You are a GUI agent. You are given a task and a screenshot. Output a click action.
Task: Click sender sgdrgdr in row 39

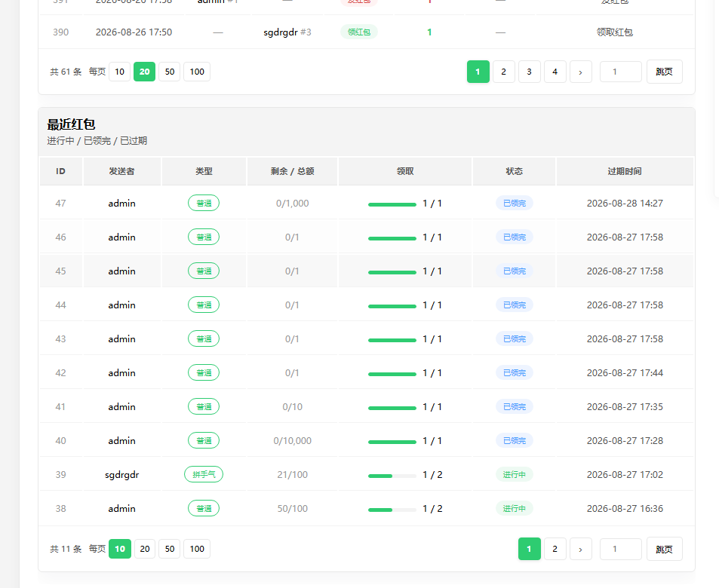pos(122,475)
